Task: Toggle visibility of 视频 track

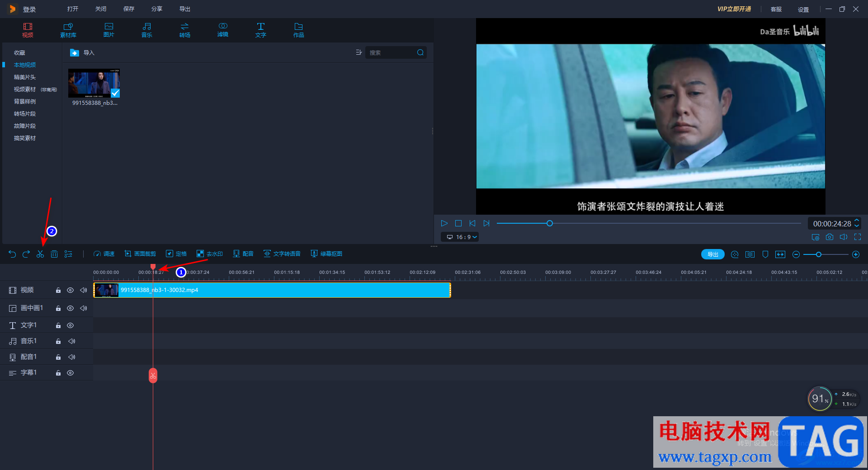Action: coord(70,290)
